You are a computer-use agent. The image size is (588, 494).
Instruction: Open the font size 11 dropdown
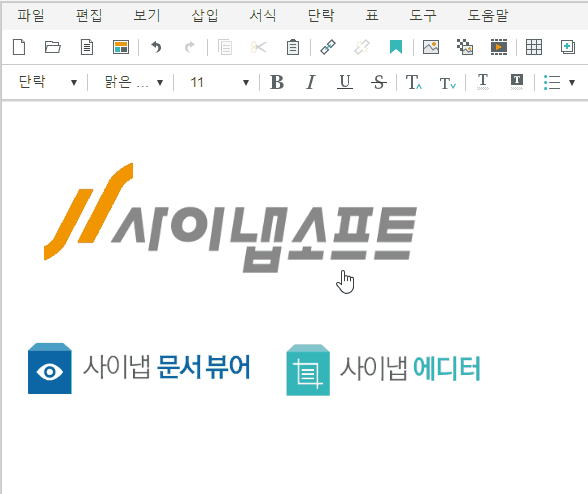tap(219, 82)
